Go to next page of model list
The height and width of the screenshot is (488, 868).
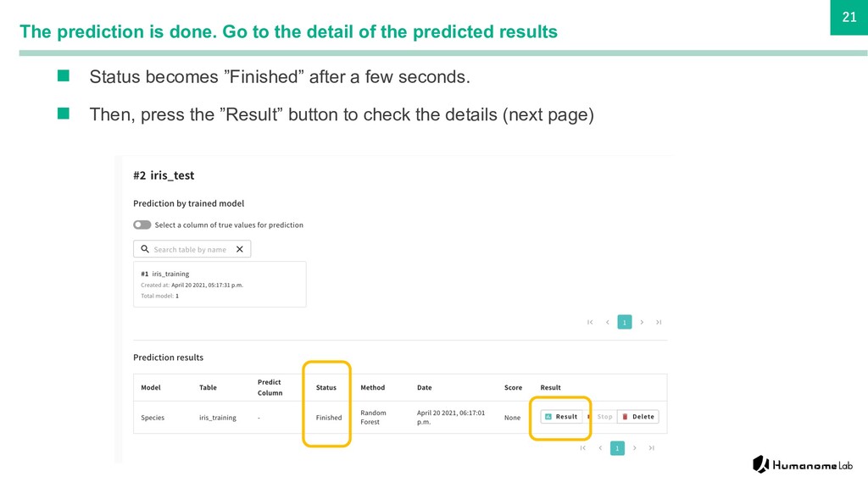(642, 322)
